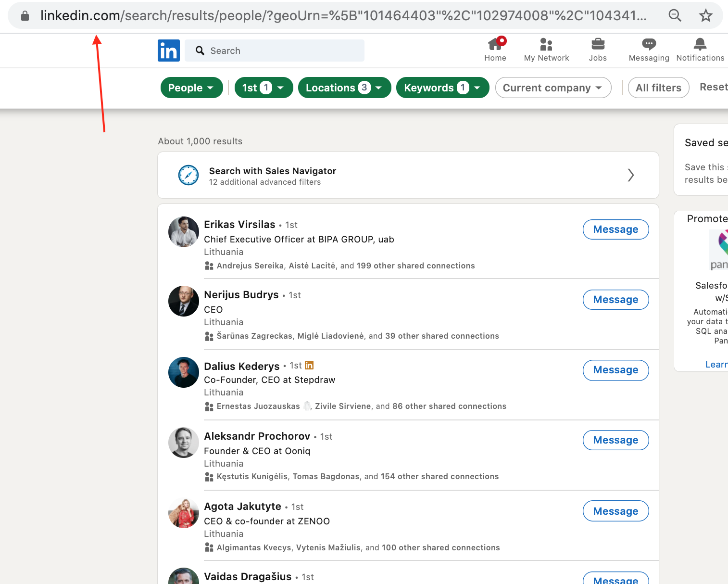Open Aleksandr Prochorov profile photo
The height and width of the screenshot is (584, 728).
(x=184, y=443)
